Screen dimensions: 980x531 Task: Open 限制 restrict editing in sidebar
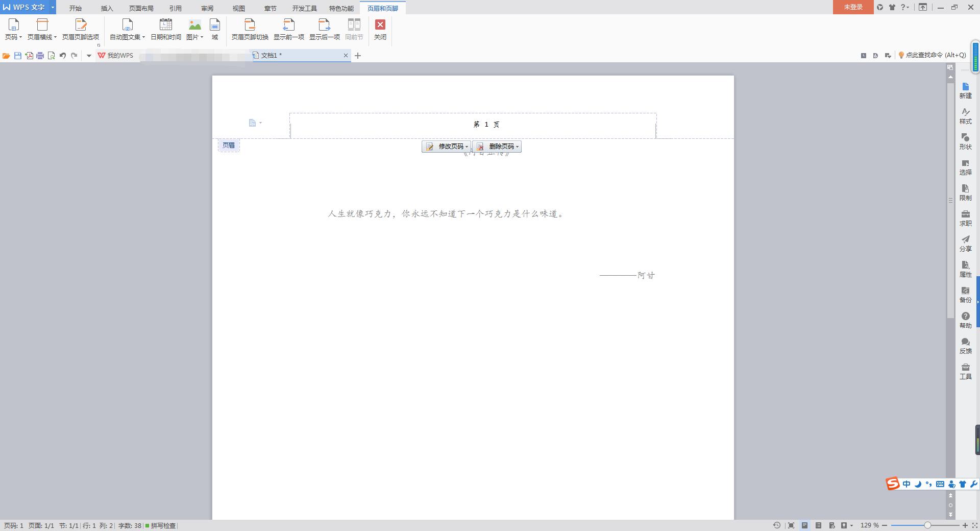point(965,192)
